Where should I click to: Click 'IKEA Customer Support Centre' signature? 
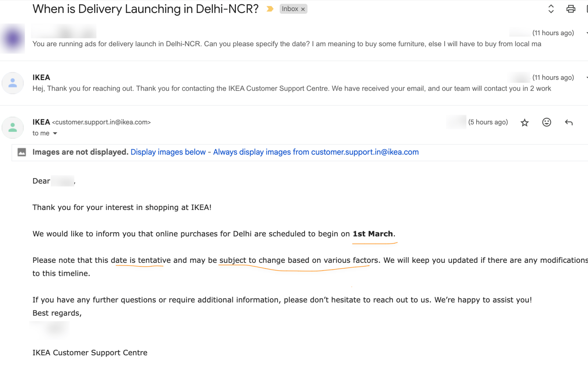[90, 353]
